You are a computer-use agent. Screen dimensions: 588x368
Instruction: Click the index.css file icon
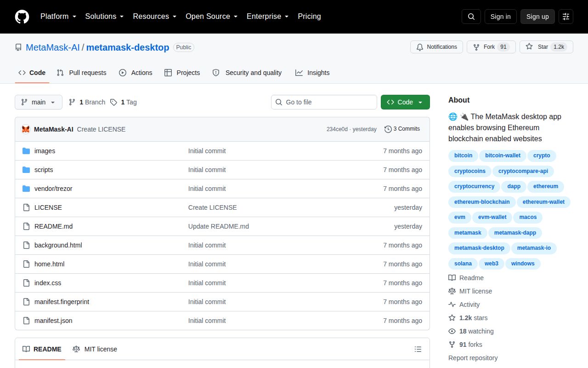coord(26,283)
